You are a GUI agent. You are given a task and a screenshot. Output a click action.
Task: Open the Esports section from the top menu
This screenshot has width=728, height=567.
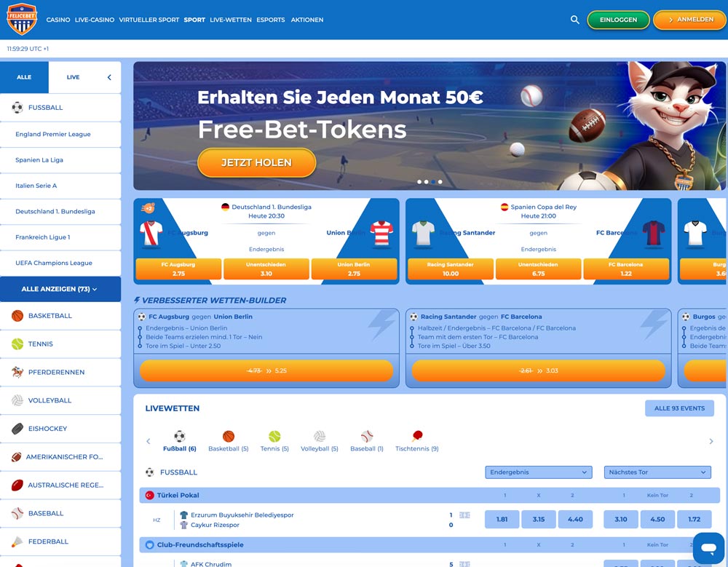(x=270, y=20)
